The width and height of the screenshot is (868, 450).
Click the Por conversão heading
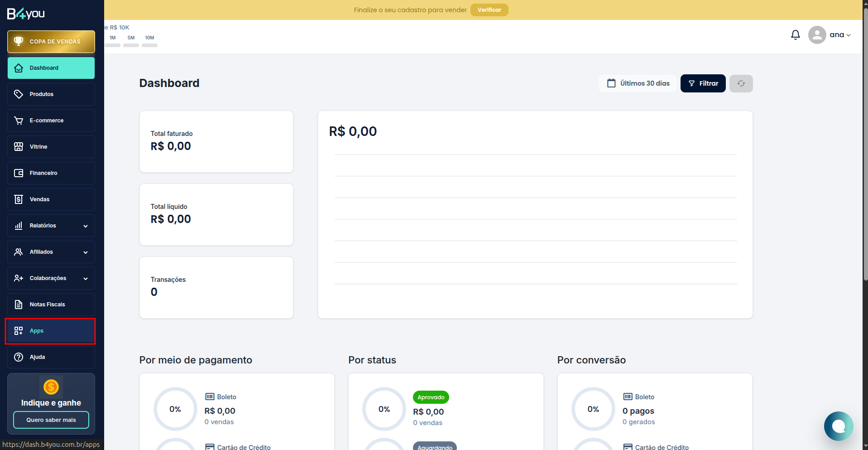pos(591,360)
